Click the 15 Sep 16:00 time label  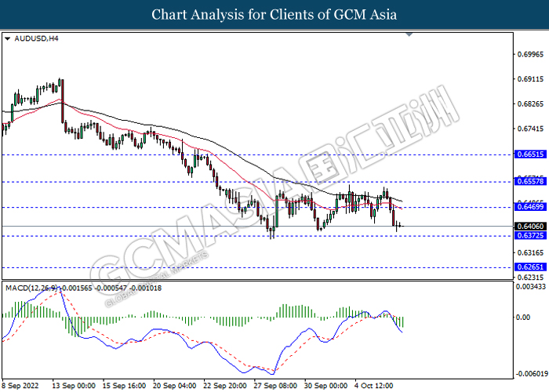click(124, 386)
